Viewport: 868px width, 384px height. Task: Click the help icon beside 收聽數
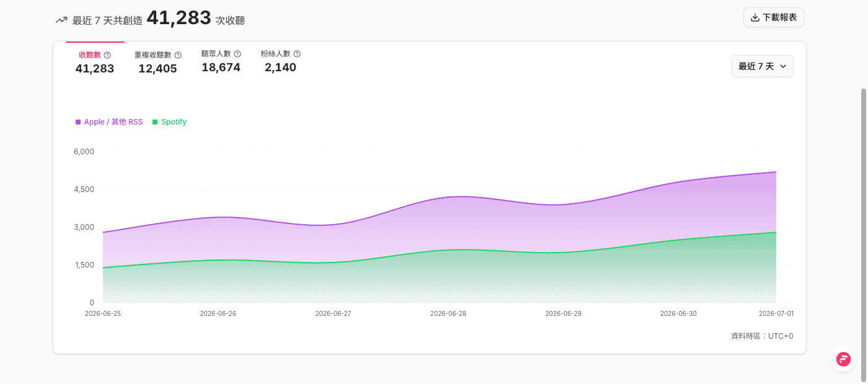click(x=107, y=55)
